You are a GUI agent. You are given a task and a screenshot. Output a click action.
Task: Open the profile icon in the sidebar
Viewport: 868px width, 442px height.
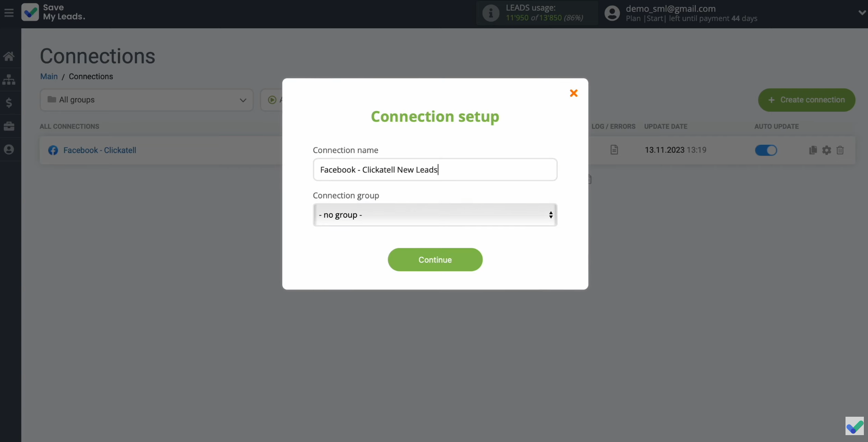(9, 149)
